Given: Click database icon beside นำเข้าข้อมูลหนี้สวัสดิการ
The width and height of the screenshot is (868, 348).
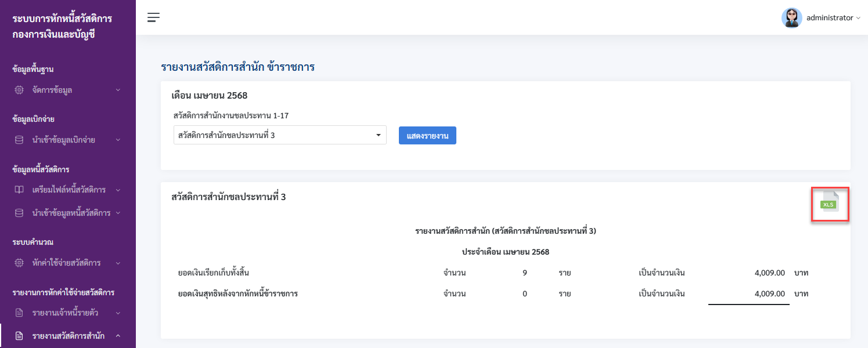Looking at the screenshot, I should pos(19,213).
